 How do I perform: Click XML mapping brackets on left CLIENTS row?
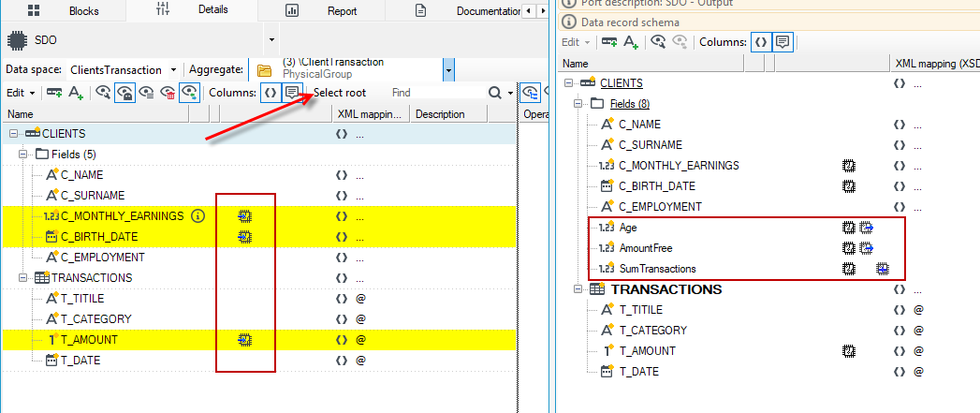pyautogui.click(x=342, y=134)
